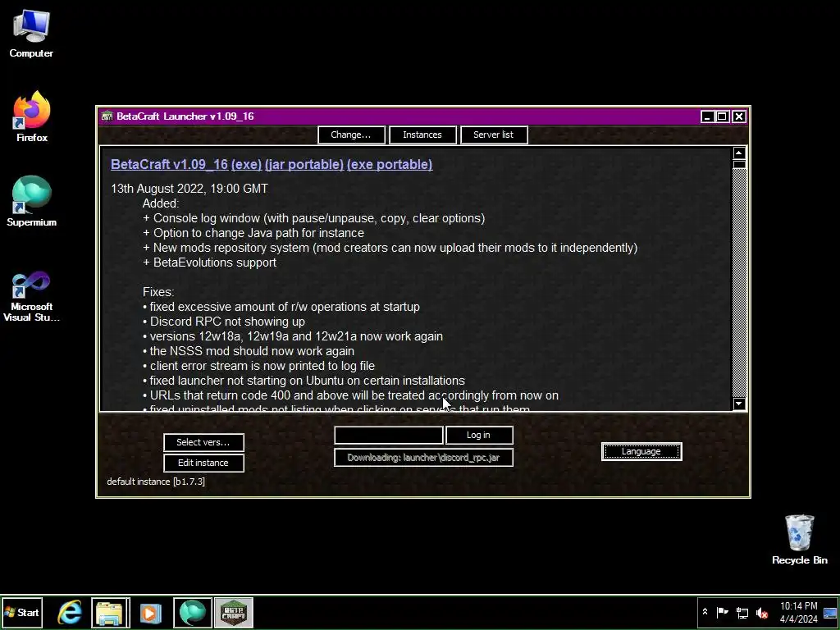Click the '+ Console log window' line

(314, 218)
